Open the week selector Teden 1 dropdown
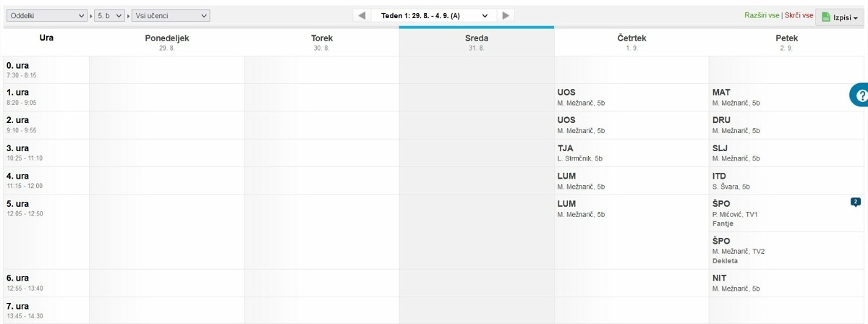 pos(433,15)
